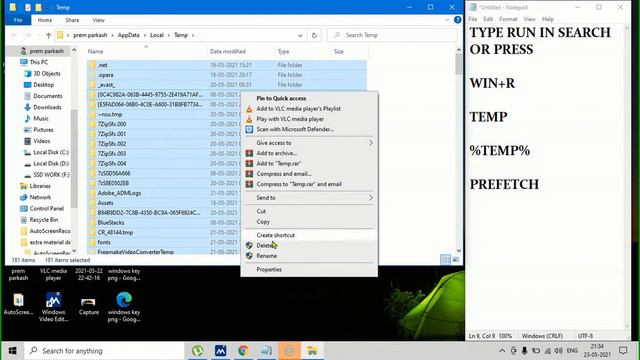Select SSD WORK (F:) drive
The height and width of the screenshot is (360, 640).
coord(51,175)
